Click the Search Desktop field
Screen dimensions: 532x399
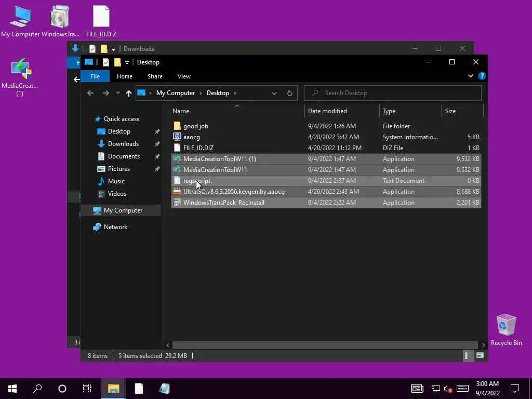393,93
